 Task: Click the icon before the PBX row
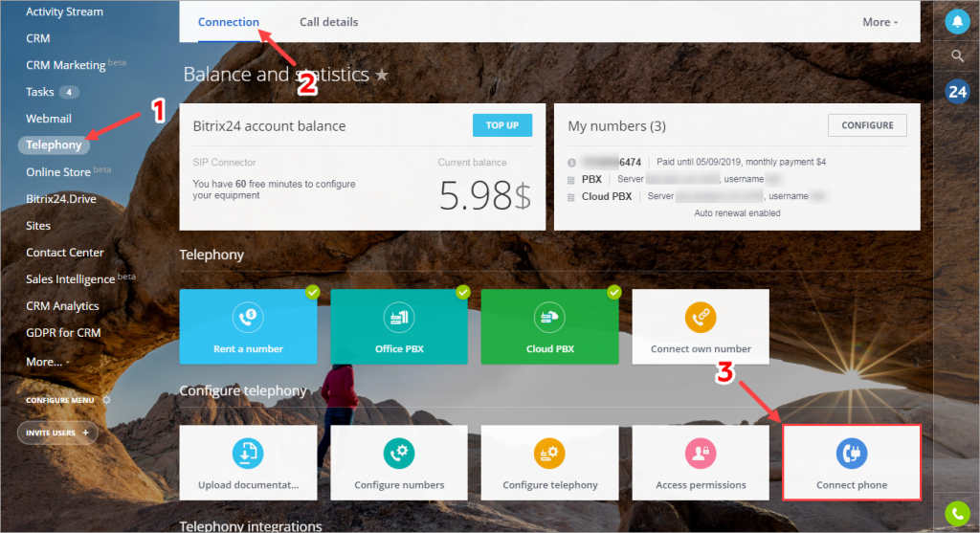coord(570,180)
